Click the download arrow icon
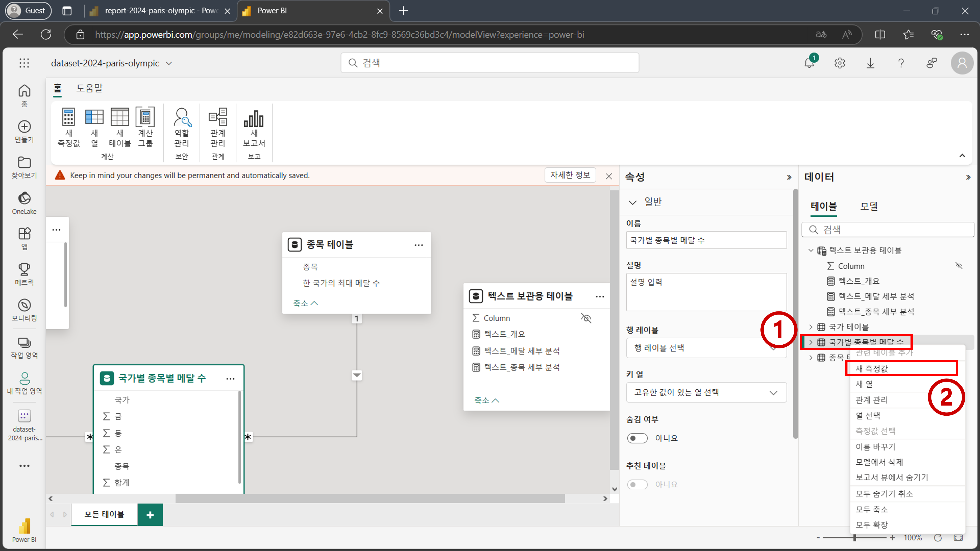The width and height of the screenshot is (980, 551). [870, 63]
